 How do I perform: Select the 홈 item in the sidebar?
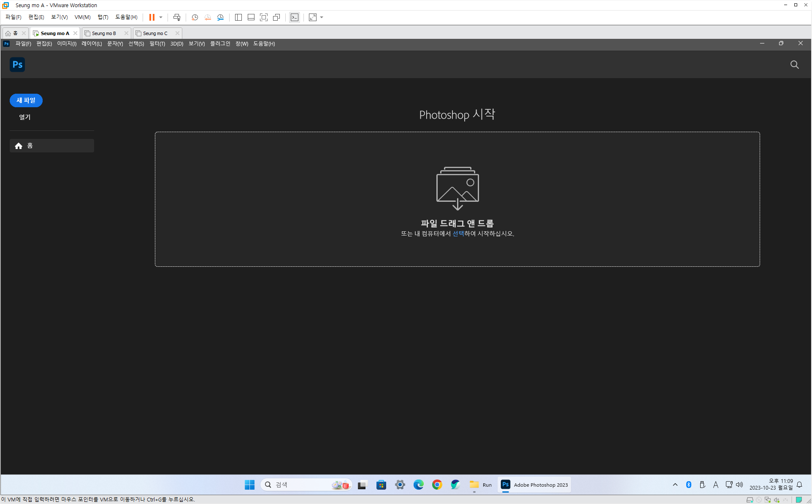51,146
